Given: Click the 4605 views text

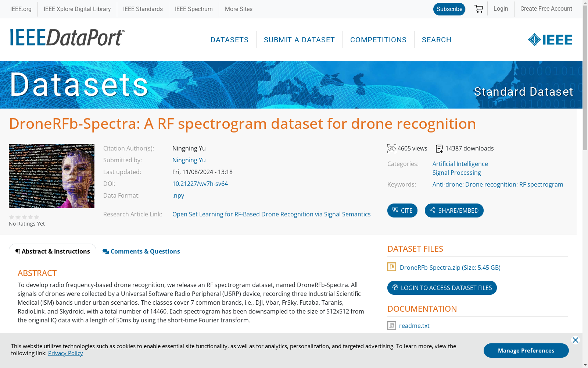Looking at the screenshot, I should [x=412, y=148].
